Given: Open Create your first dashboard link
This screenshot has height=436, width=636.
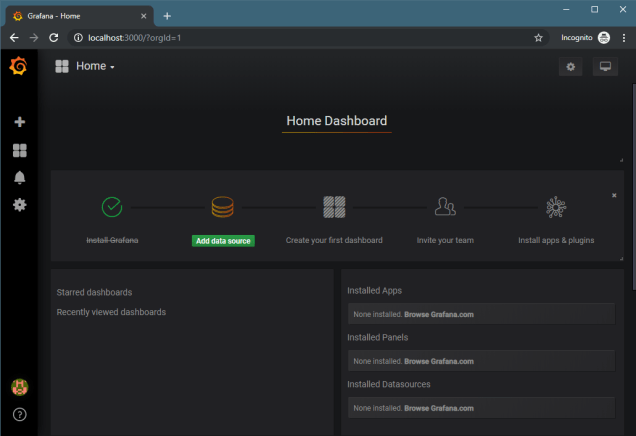Looking at the screenshot, I should point(334,240).
